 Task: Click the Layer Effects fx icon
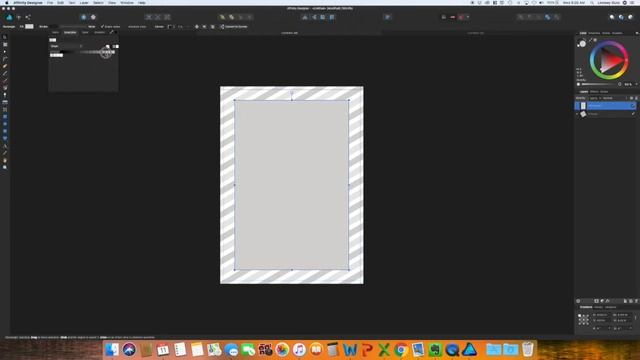tap(607, 301)
